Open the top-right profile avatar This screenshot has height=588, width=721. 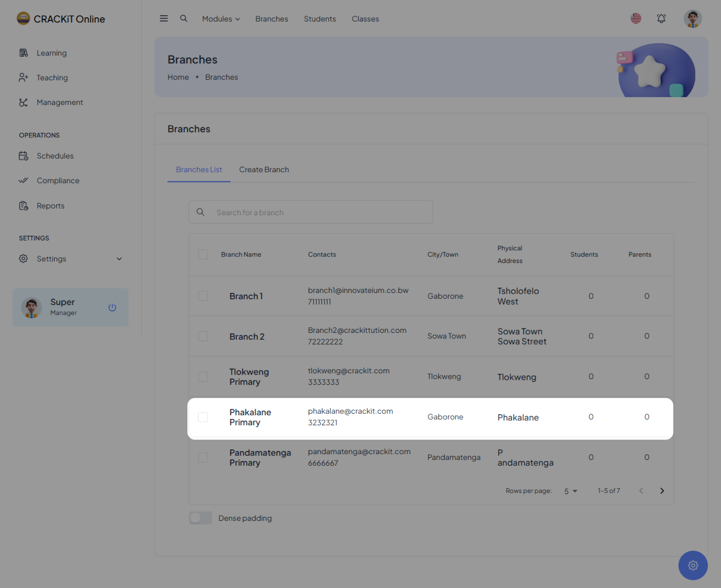point(692,19)
